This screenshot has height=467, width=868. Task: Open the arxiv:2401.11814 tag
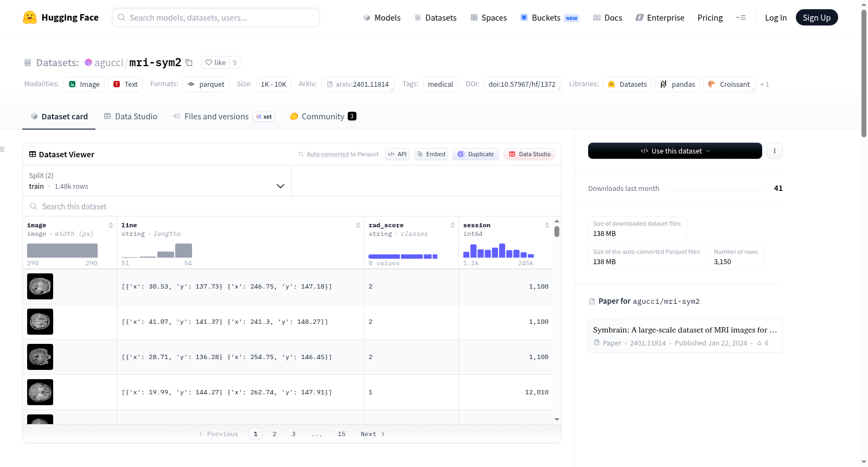coord(358,84)
